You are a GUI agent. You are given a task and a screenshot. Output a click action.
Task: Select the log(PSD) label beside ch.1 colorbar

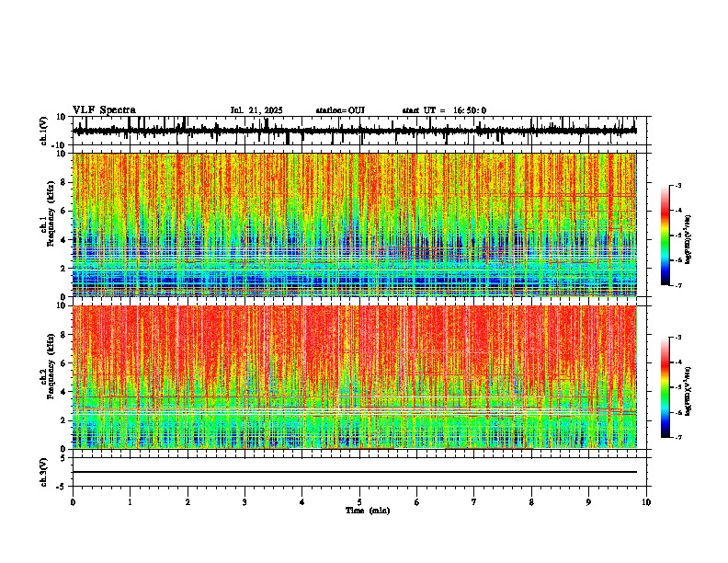point(688,239)
